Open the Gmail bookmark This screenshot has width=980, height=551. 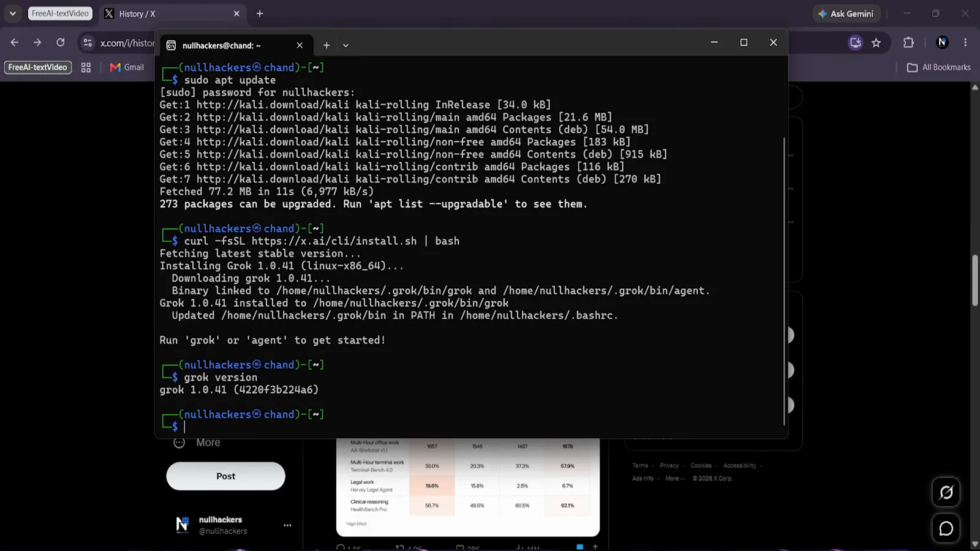[x=127, y=67]
